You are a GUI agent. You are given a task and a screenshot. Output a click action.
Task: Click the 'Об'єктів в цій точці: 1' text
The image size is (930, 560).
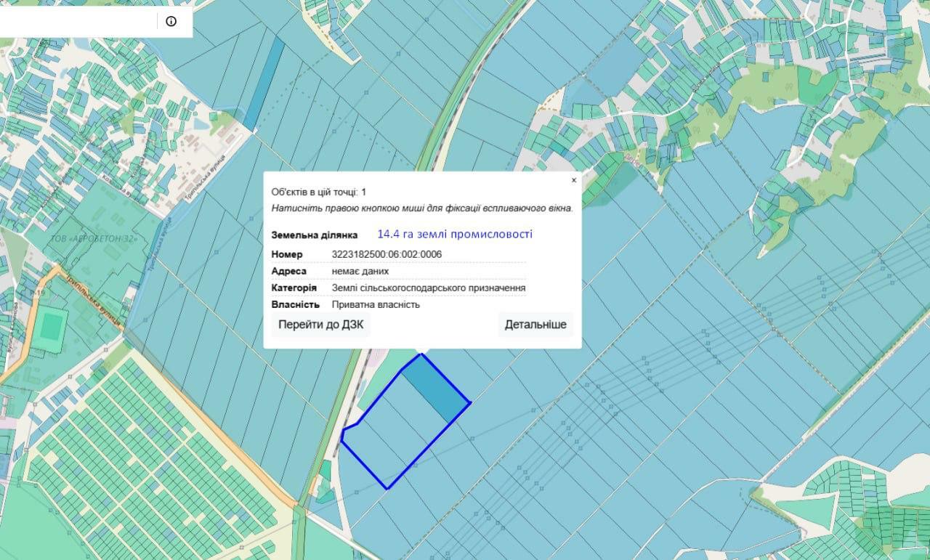(319, 192)
